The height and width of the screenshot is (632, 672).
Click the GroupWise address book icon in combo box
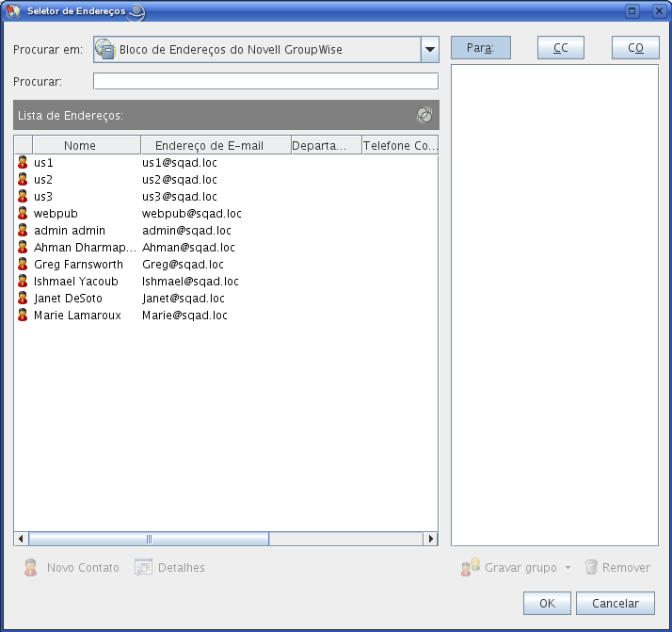tap(105, 49)
